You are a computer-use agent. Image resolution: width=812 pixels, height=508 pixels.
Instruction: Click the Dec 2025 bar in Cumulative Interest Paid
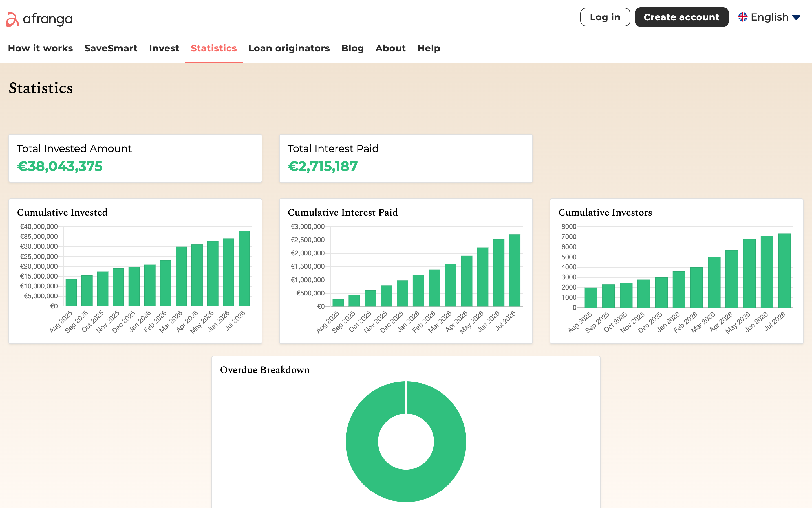(402, 293)
